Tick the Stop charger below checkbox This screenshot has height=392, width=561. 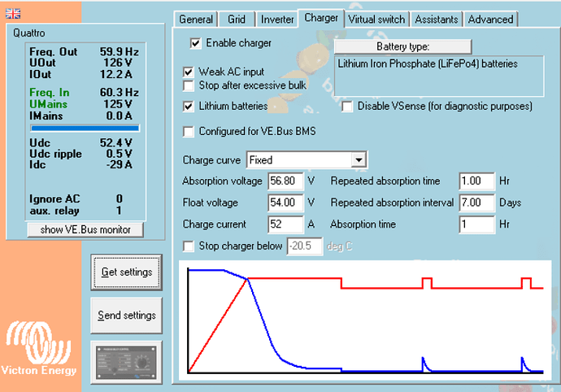(188, 246)
